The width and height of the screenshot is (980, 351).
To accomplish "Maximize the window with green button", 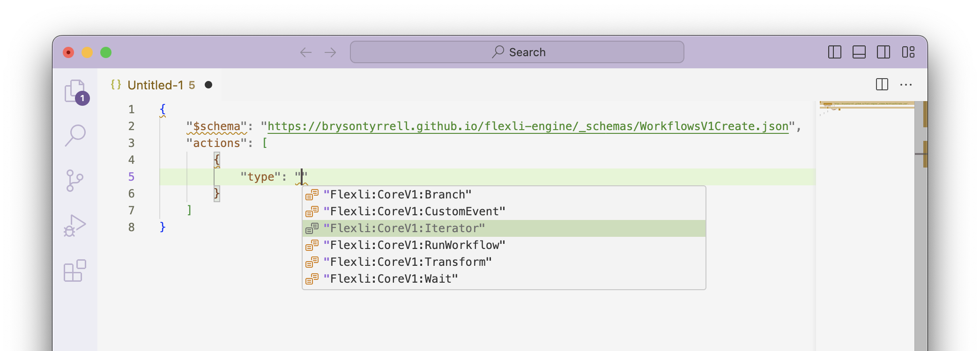I will point(106,52).
